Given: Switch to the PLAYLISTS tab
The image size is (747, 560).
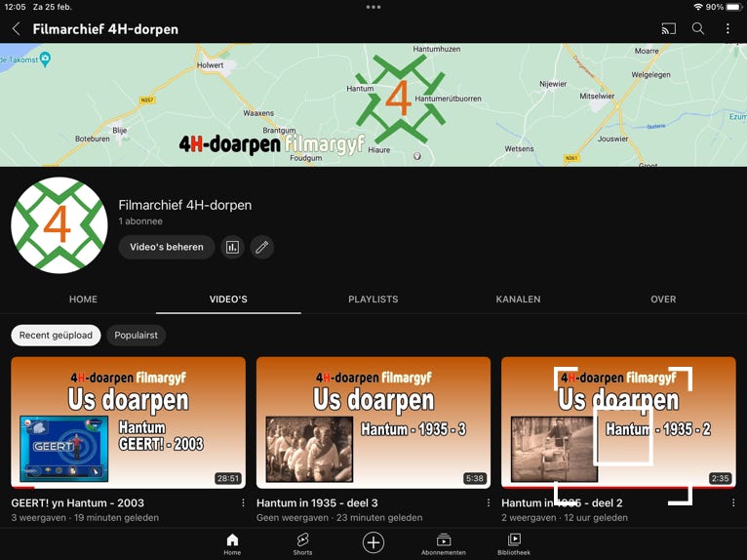Looking at the screenshot, I should tap(373, 300).
